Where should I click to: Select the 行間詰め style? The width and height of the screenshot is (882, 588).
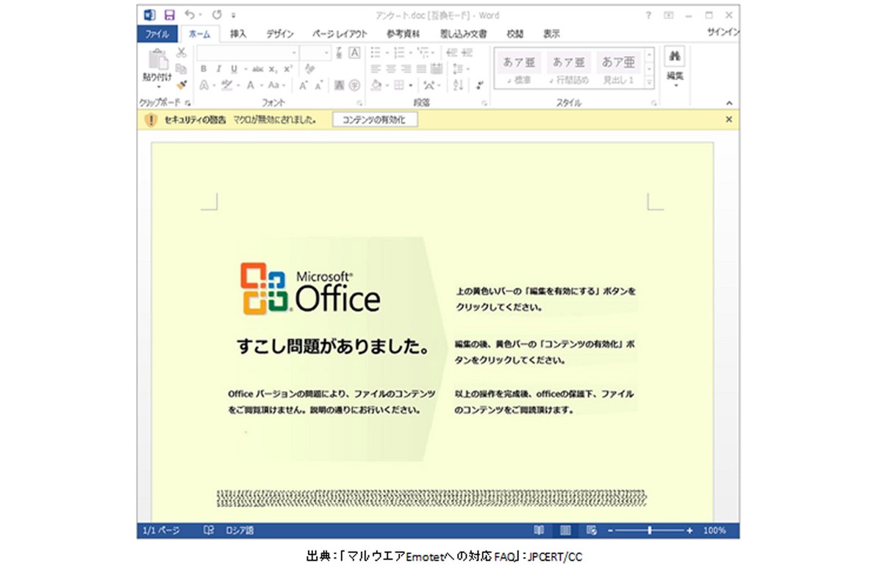click(568, 68)
